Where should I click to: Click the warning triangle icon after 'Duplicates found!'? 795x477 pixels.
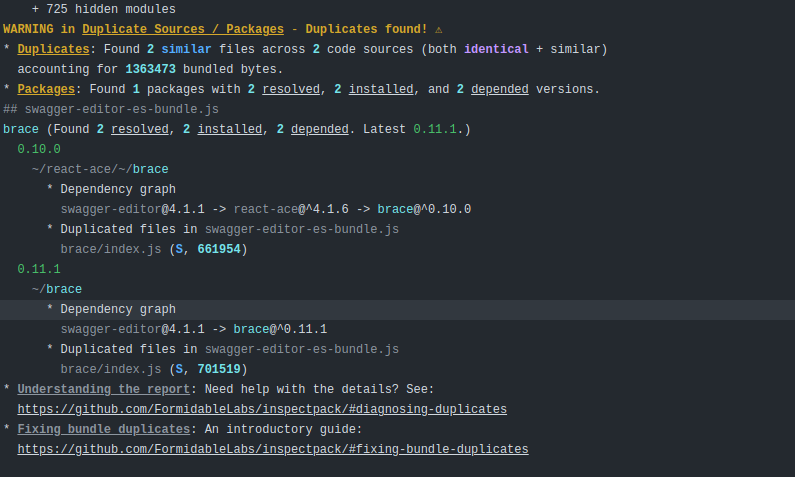coord(439,30)
